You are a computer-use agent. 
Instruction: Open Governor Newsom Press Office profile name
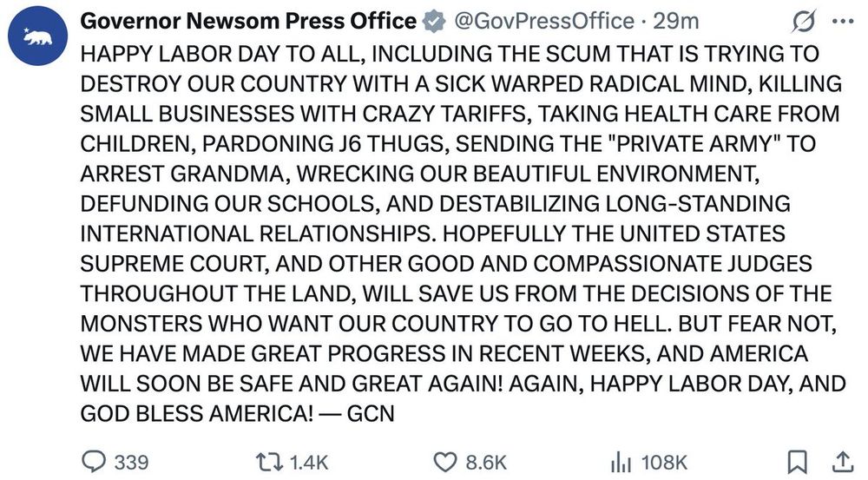click(x=248, y=21)
